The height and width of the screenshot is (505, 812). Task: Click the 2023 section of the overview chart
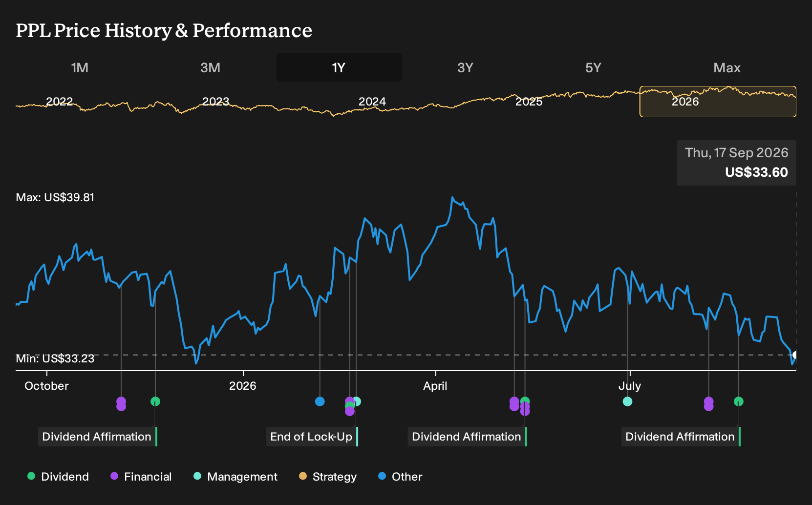coord(216,102)
